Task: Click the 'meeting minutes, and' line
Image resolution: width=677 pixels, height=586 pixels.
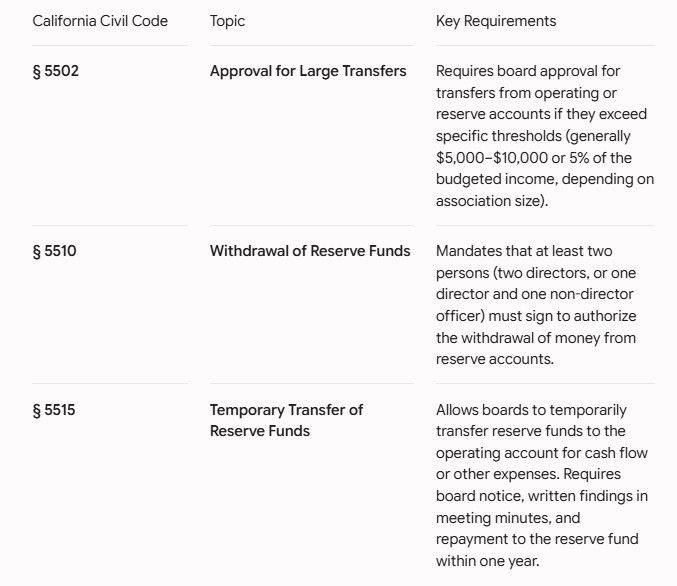Action: 508,518
